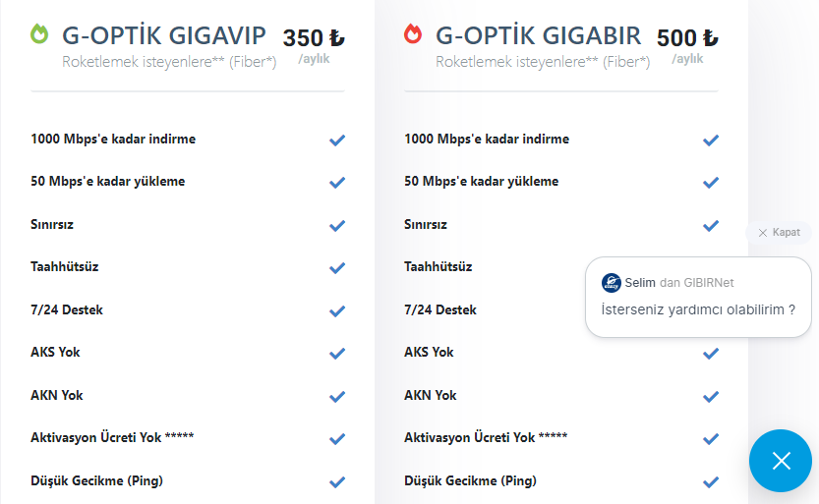Click the GIGABIR checkmark for AKN Yok

click(711, 396)
